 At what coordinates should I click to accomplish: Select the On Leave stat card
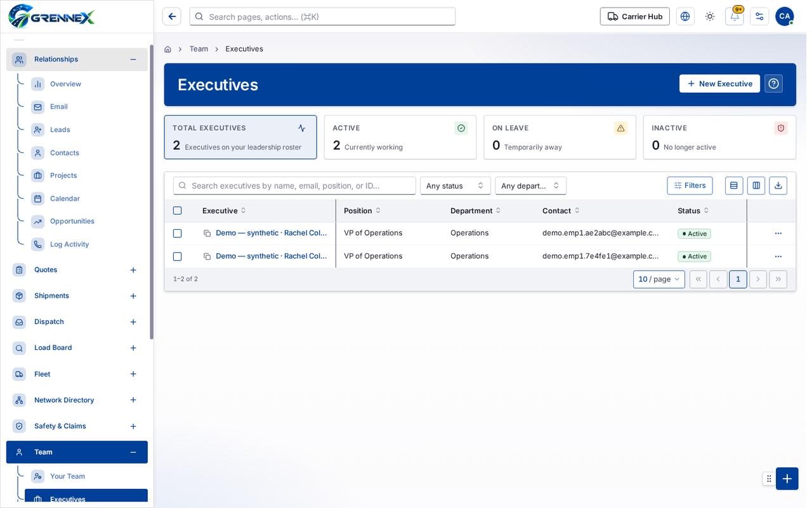click(x=560, y=137)
